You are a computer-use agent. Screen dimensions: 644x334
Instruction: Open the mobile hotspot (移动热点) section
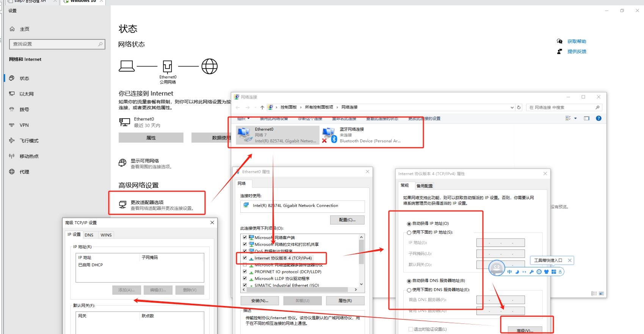tap(29, 156)
